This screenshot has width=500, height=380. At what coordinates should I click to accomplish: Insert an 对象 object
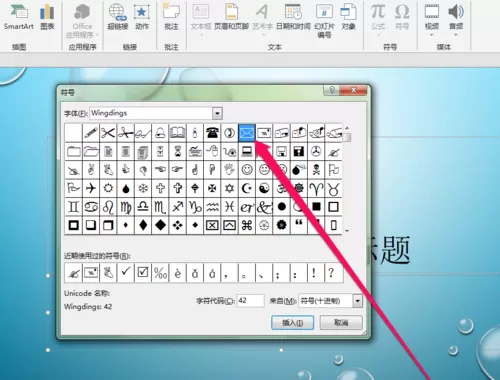[x=348, y=17]
